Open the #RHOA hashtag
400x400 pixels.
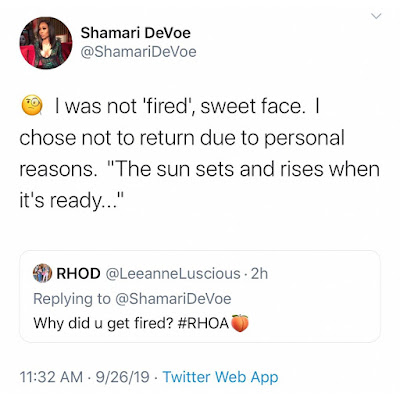[x=203, y=323]
